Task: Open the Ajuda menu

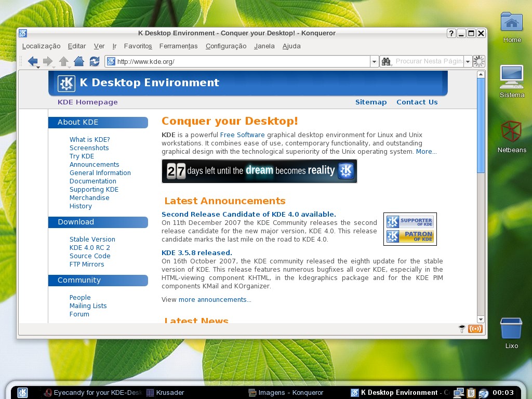Action: tap(291, 46)
